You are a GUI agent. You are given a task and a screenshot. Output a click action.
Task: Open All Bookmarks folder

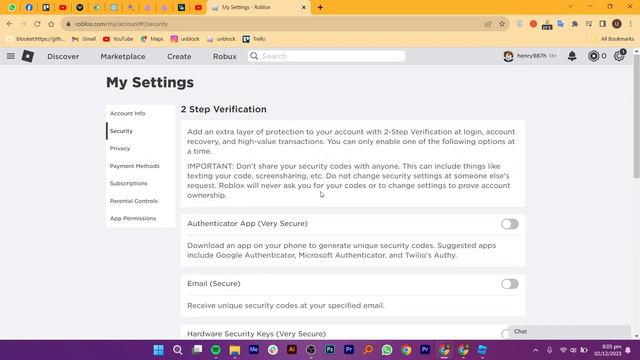point(612,39)
